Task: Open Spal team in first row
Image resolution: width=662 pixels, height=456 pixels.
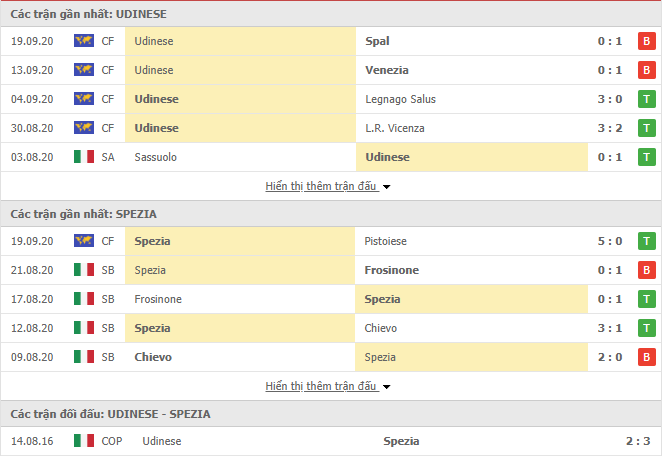Action: [377, 41]
